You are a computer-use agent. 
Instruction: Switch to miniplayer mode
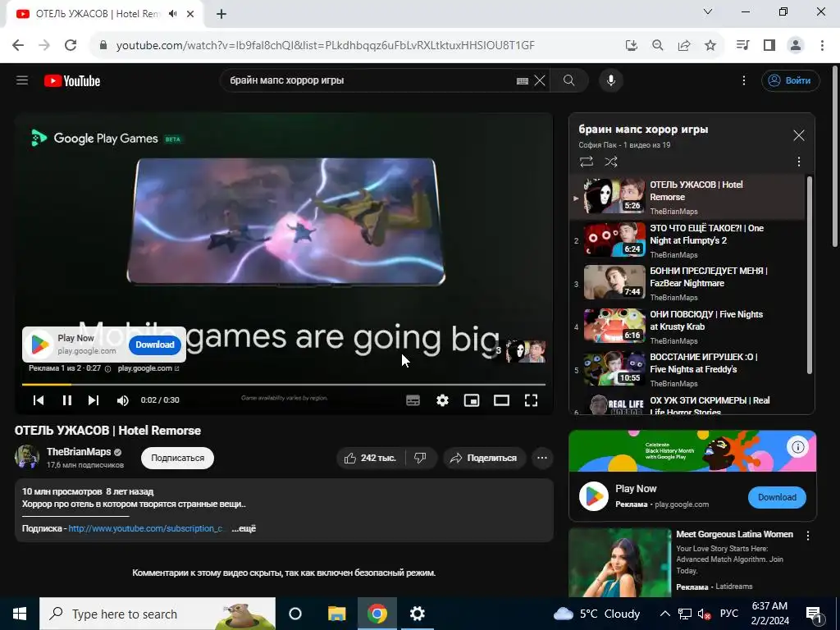(472, 400)
